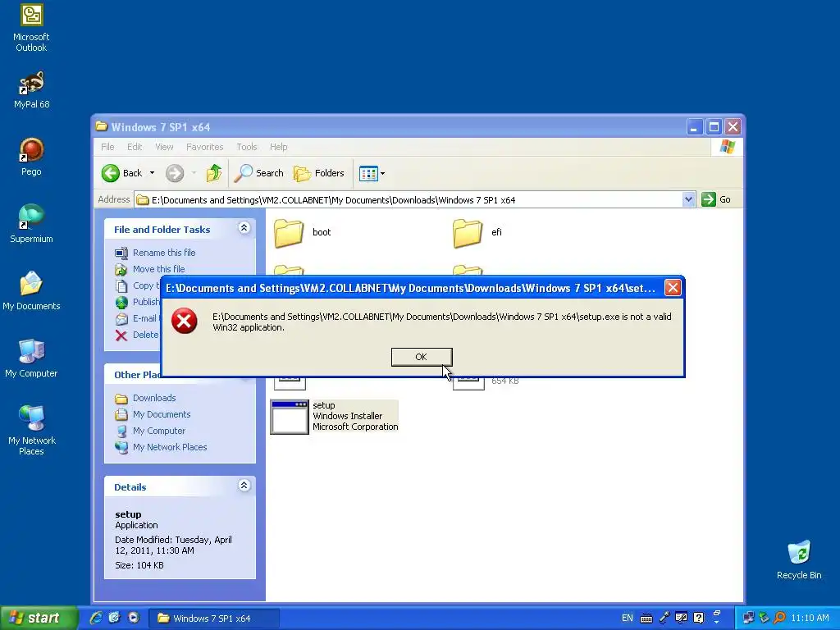
Task: Open the File menu
Action: coord(107,147)
